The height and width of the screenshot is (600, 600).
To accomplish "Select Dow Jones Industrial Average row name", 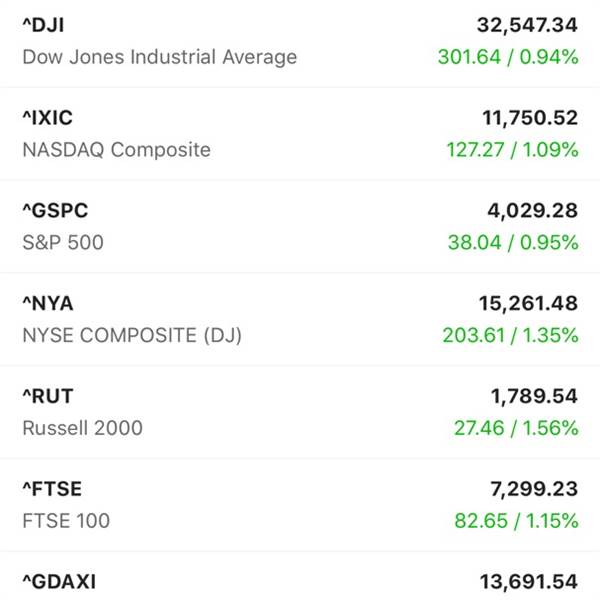I will [x=160, y=57].
